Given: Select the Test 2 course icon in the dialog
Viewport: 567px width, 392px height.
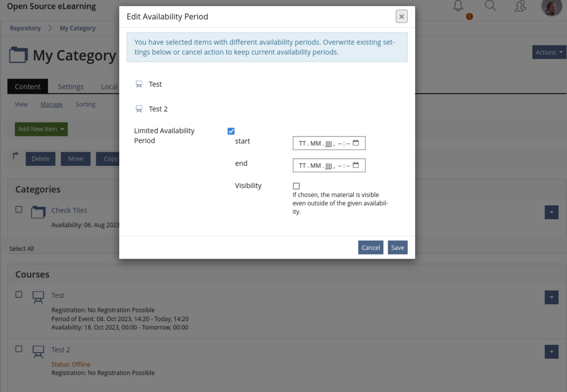Looking at the screenshot, I should (139, 108).
